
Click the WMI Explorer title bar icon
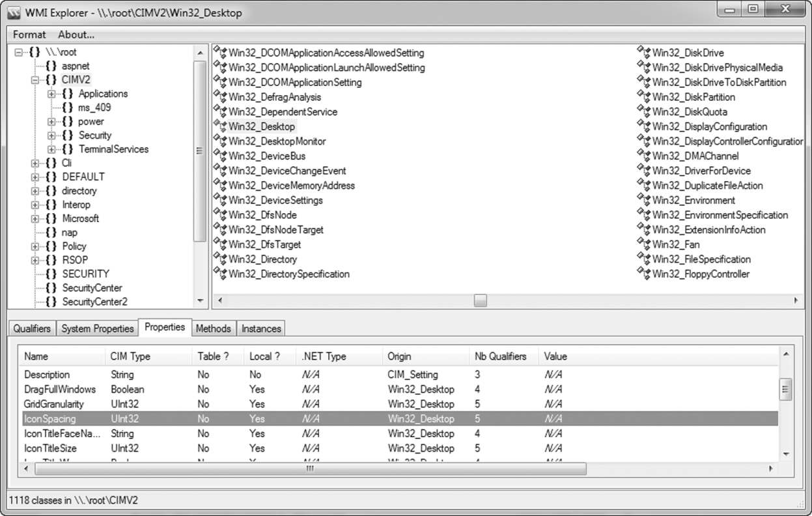point(13,13)
